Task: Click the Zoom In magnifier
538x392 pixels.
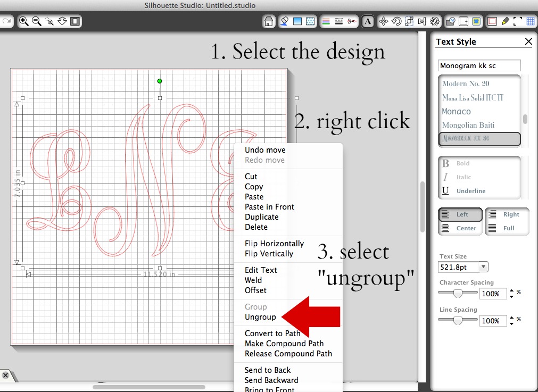Action: coord(23,21)
